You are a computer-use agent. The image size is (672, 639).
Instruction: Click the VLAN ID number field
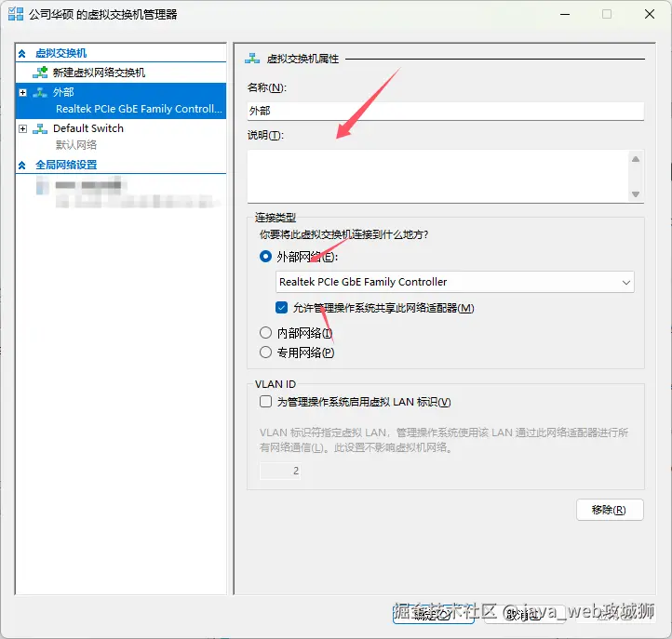click(280, 471)
